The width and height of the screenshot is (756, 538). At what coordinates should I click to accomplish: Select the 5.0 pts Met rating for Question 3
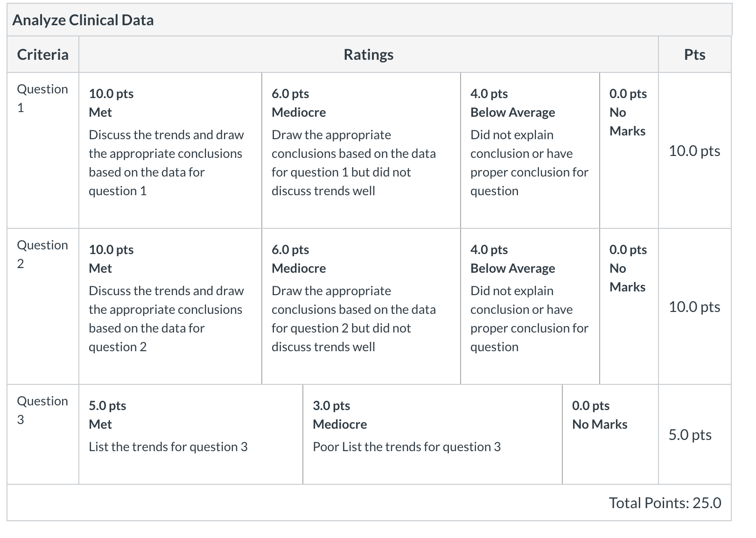tap(191, 434)
